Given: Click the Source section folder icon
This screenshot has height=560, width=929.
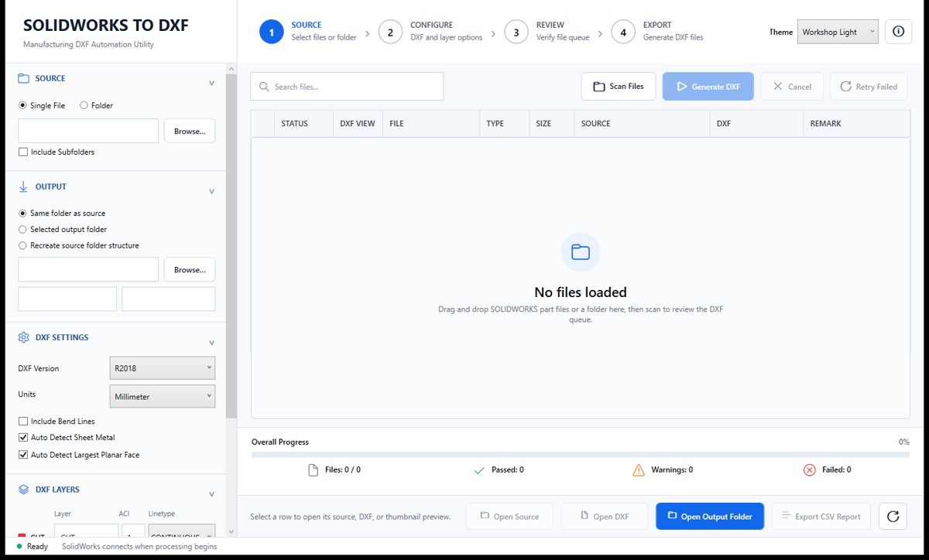Looking at the screenshot, I should [23, 78].
